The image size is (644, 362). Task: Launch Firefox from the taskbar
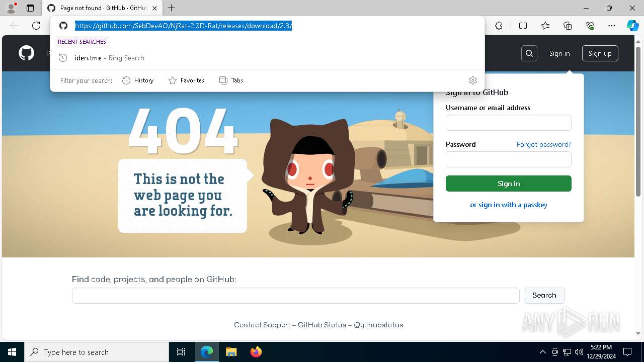tap(256, 352)
